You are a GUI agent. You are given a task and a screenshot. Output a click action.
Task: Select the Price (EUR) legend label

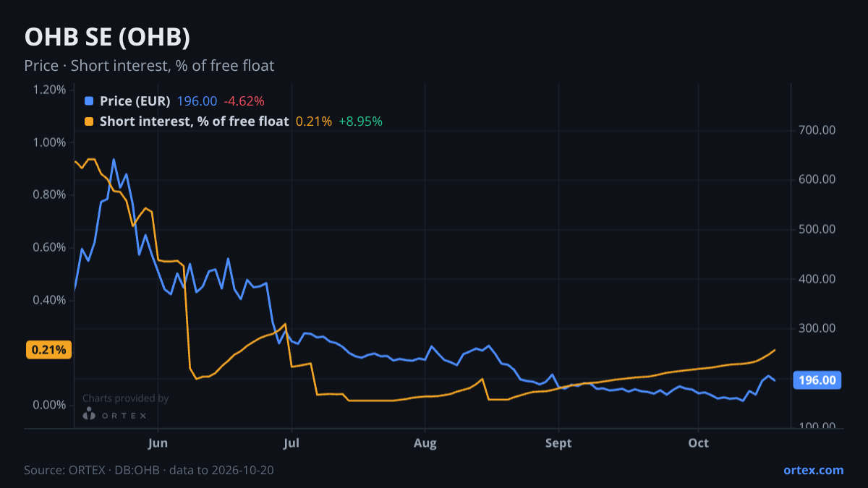click(x=135, y=100)
